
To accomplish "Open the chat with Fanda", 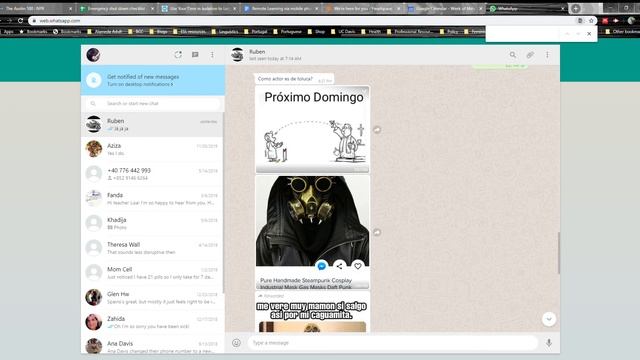I will tap(153, 198).
